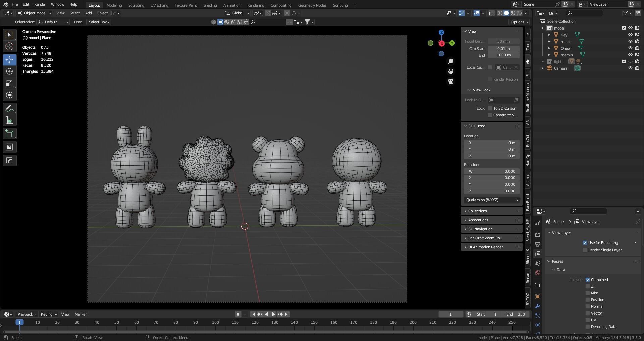Click the Blender logo menu
The image size is (644, 341).
[6, 4]
